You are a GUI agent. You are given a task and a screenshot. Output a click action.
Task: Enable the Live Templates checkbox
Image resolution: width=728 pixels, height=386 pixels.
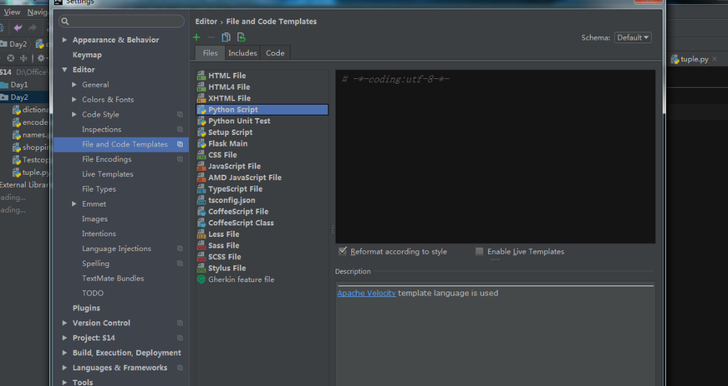[x=479, y=251]
